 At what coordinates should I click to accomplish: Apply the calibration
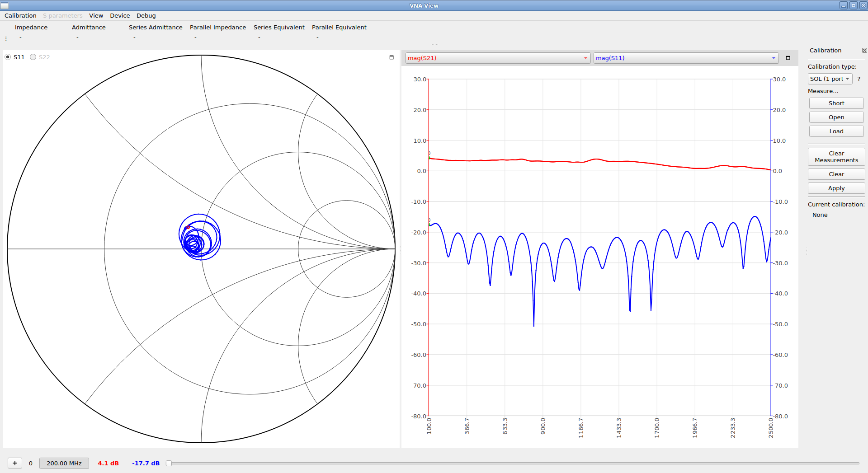point(836,188)
